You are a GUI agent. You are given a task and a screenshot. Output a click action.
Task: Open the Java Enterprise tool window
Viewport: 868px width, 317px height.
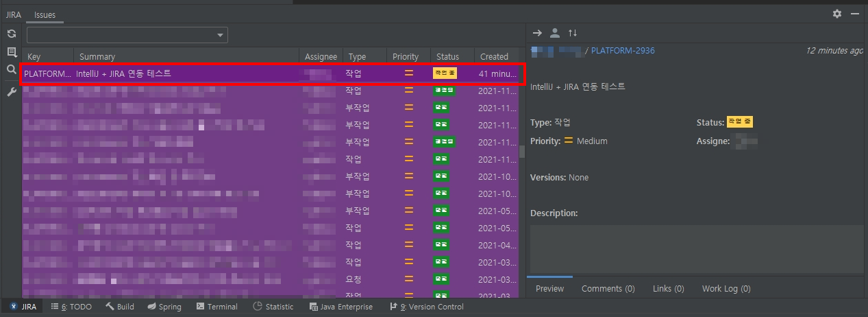(341, 307)
